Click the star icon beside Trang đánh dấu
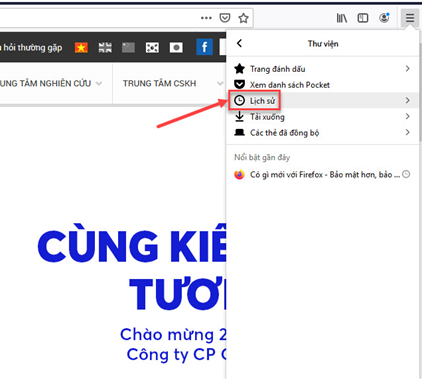This screenshot has width=422, height=380. [x=239, y=69]
